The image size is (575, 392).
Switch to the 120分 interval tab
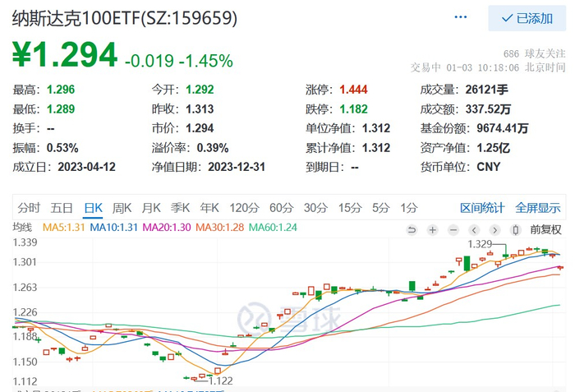pyautogui.click(x=244, y=208)
